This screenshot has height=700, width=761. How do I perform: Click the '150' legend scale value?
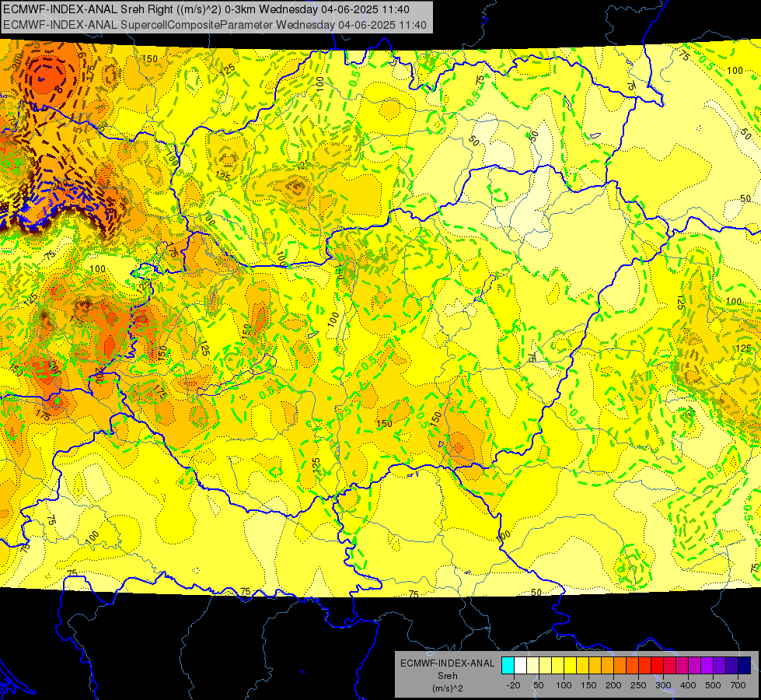[588, 685]
